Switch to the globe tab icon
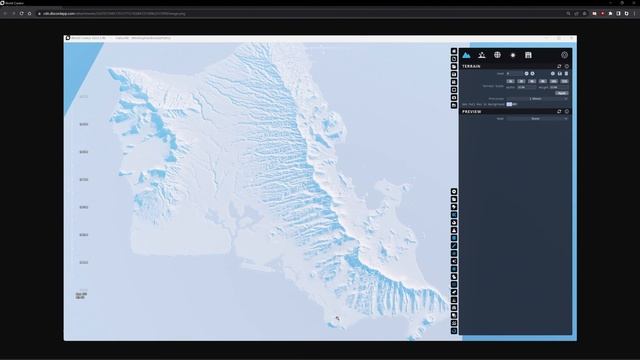640x360 pixels. [497, 55]
